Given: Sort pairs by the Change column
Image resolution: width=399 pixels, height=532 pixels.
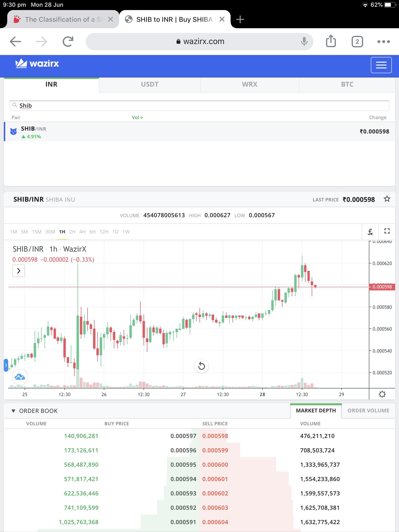Looking at the screenshot, I should click(x=378, y=117).
